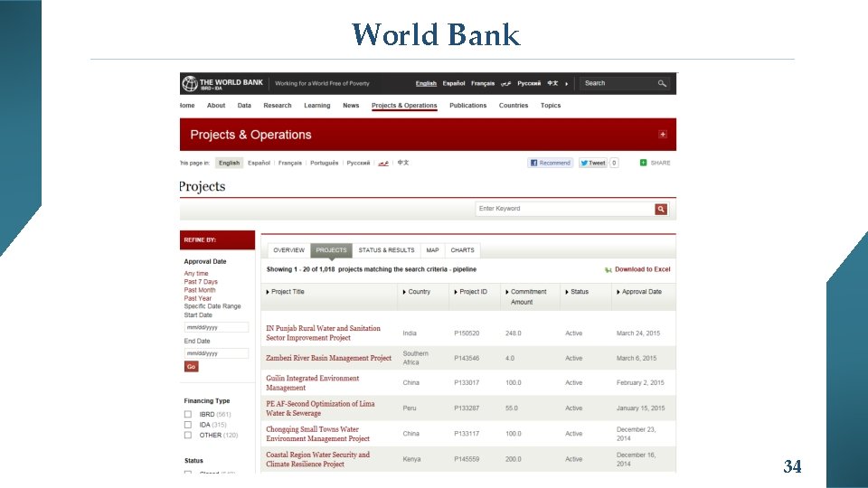Switch site language to Français in top bar
This screenshot has width=868, height=488.
pyautogui.click(x=483, y=83)
